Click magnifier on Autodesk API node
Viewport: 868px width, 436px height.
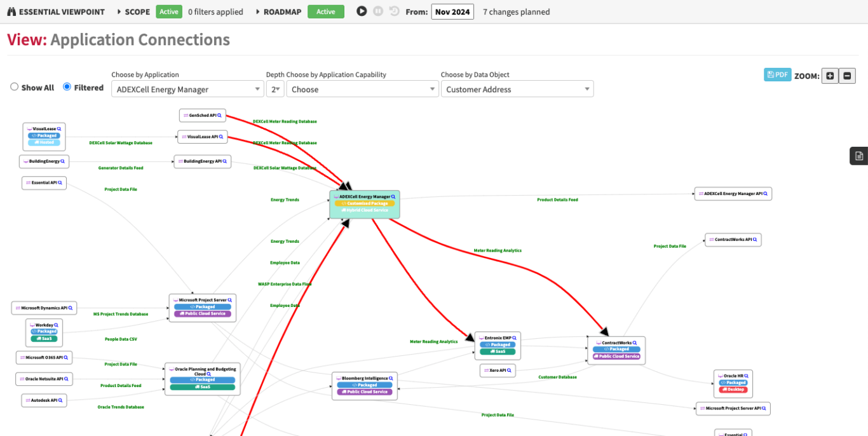[60, 400]
